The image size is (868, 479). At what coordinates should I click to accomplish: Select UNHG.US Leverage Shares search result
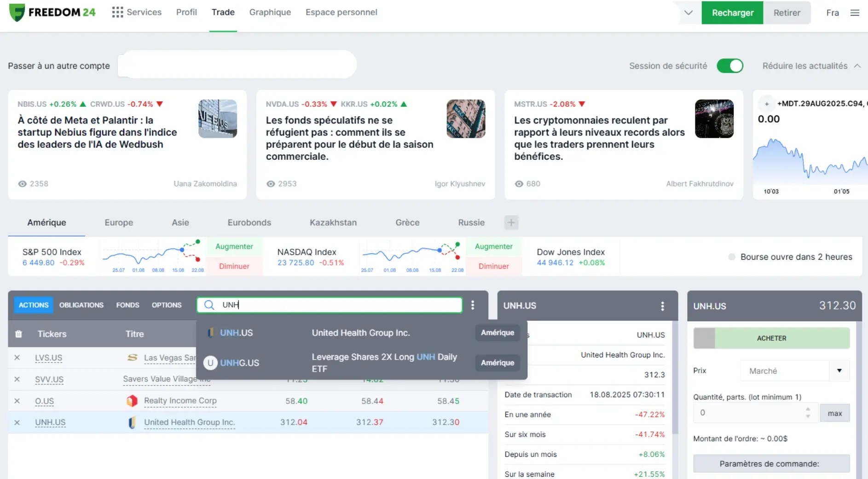(362, 363)
